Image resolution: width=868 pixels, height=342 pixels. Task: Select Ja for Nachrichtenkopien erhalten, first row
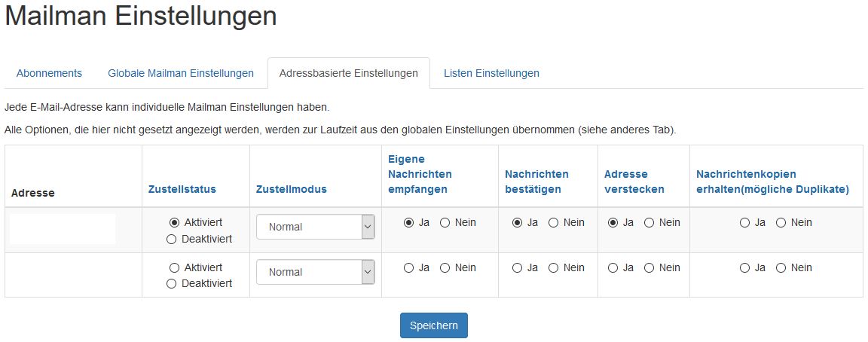[x=745, y=222]
